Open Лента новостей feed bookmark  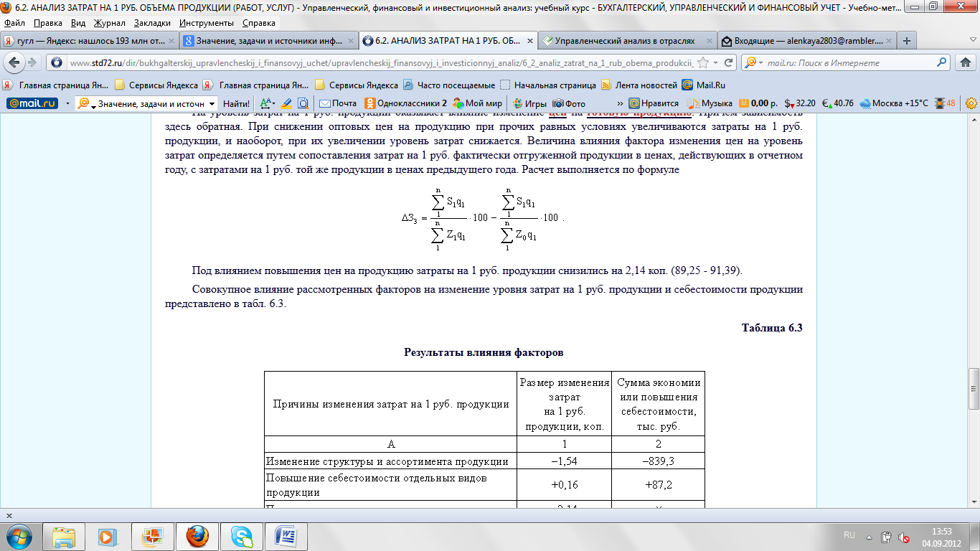point(639,85)
